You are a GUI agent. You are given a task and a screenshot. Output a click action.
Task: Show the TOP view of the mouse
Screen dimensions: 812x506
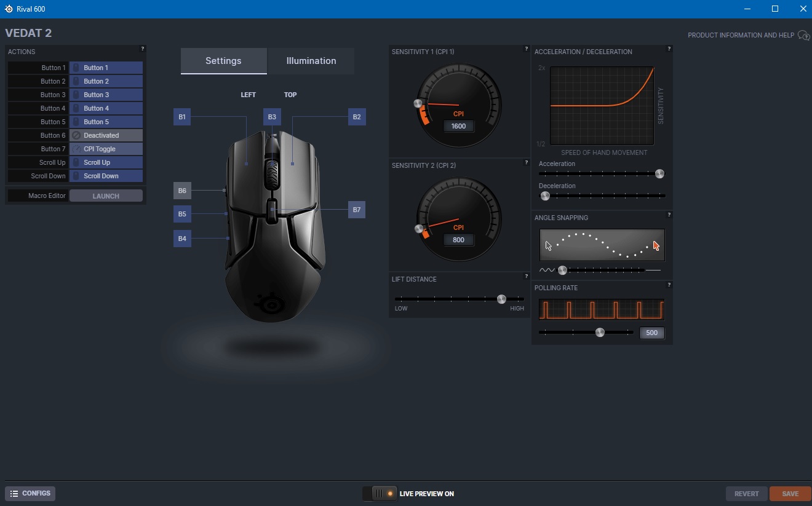click(x=290, y=95)
